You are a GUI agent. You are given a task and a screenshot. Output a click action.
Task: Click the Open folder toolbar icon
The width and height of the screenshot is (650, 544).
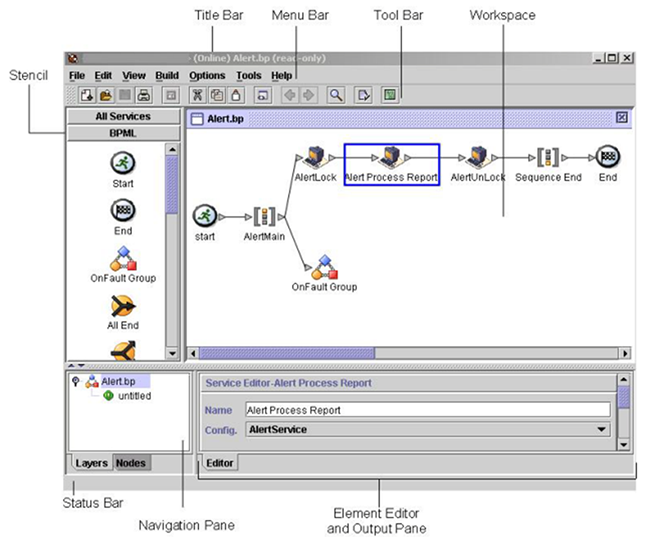click(x=105, y=96)
